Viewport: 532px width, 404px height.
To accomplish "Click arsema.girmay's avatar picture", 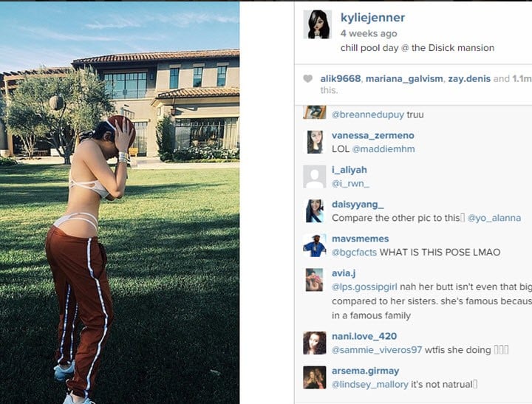I will pyautogui.click(x=315, y=377).
